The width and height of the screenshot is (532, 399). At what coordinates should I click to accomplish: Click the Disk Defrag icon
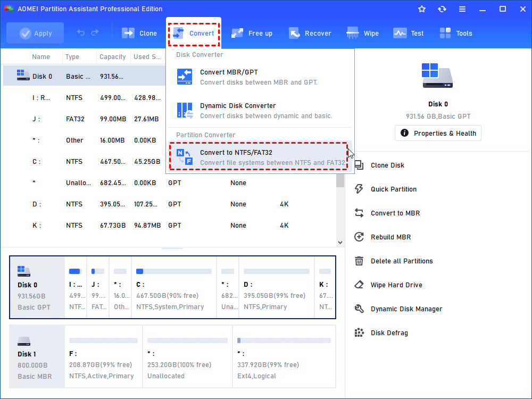tap(359, 333)
